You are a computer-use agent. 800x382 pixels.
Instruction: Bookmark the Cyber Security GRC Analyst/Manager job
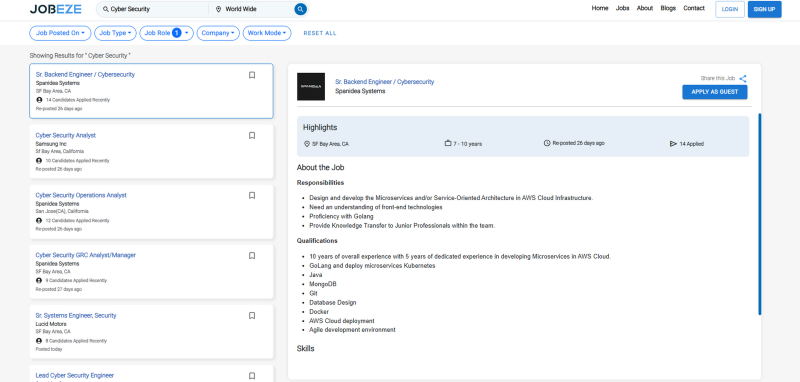tap(252, 256)
